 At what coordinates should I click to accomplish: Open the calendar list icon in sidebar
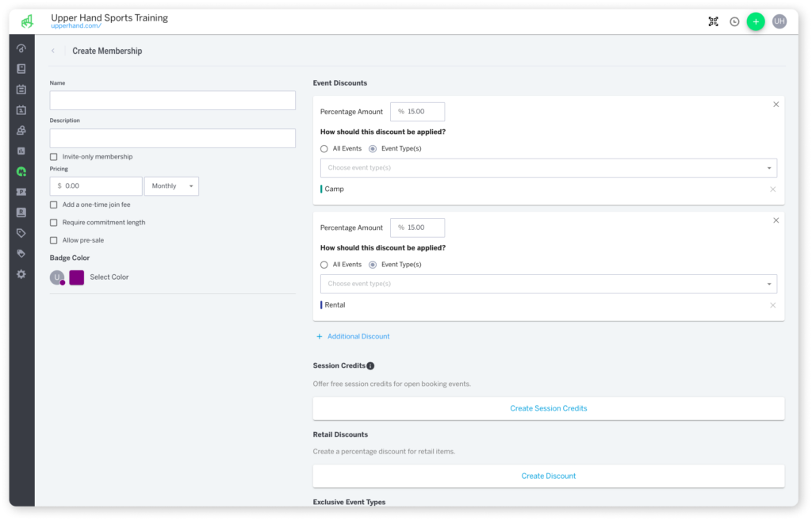point(21,90)
